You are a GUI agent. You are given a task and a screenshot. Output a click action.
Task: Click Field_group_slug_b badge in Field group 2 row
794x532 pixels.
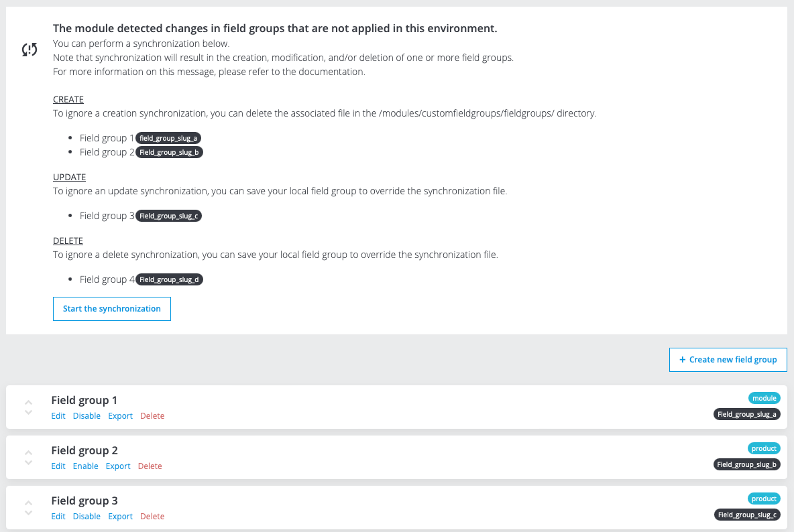click(746, 464)
